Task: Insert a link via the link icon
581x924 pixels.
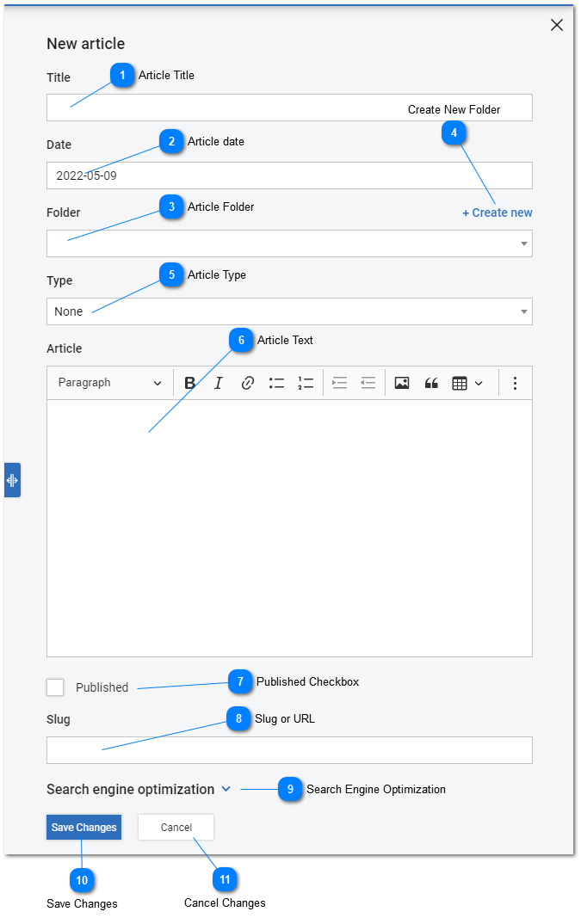Action: click(248, 383)
